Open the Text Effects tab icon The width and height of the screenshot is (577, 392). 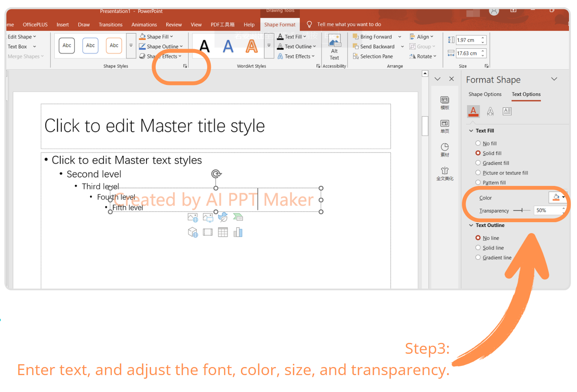pos(490,111)
